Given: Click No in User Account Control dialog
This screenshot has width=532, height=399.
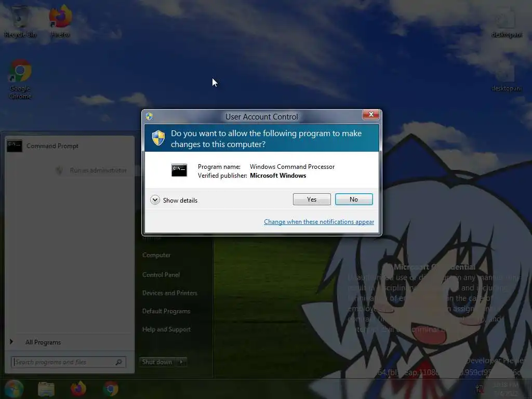Looking at the screenshot, I should coord(353,199).
